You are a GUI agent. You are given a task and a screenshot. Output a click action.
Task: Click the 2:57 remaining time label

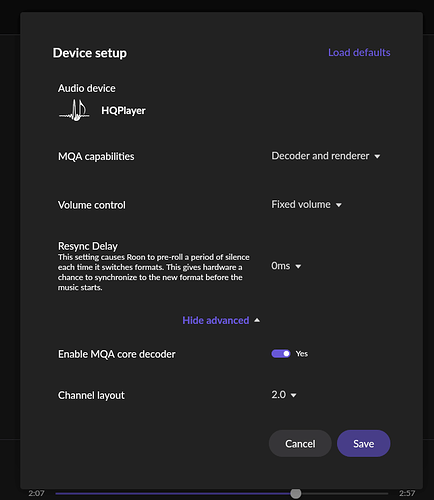[x=407, y=493]
